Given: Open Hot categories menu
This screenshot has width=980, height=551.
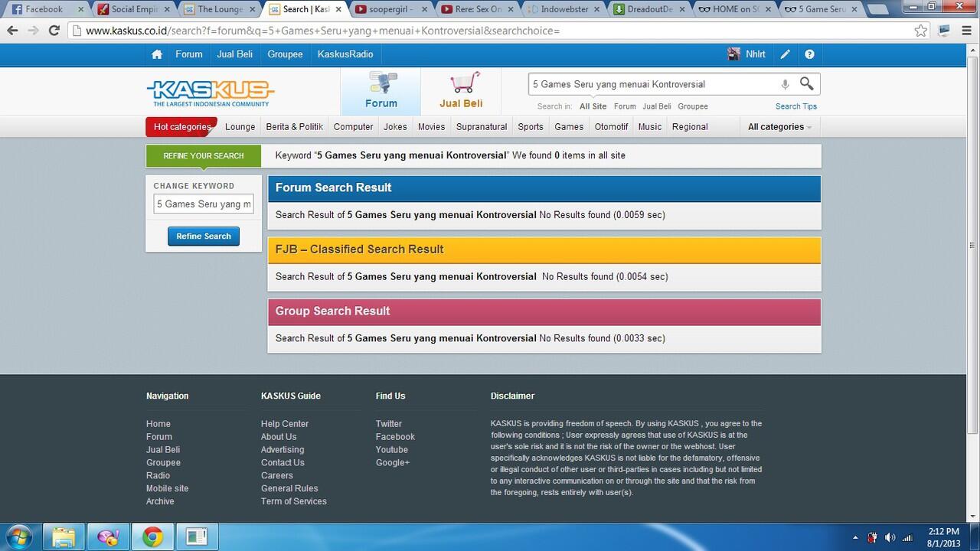Looking at the screenshot, I should (x=181, y=127).
